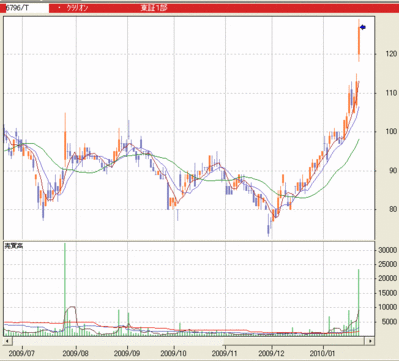Select the latest tall volume bar at right edge
The width and height of the screenshot is (399, 361).
click(359, 302)
